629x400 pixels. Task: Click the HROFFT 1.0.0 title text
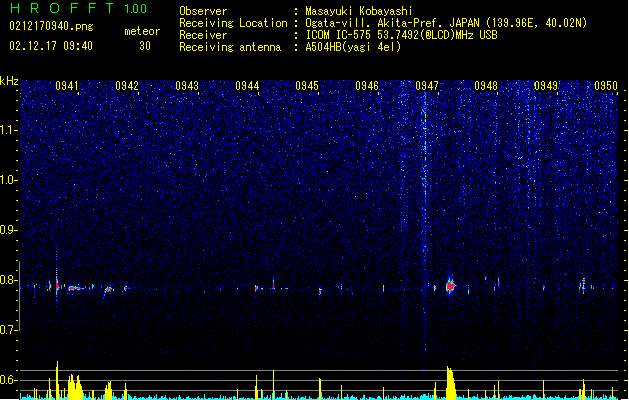[x=78, y=8]
